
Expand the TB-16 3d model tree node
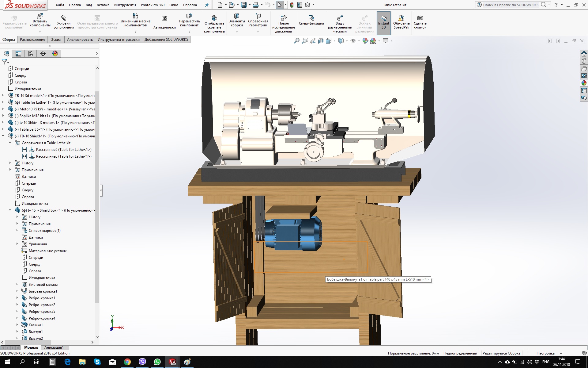point(3,95)
